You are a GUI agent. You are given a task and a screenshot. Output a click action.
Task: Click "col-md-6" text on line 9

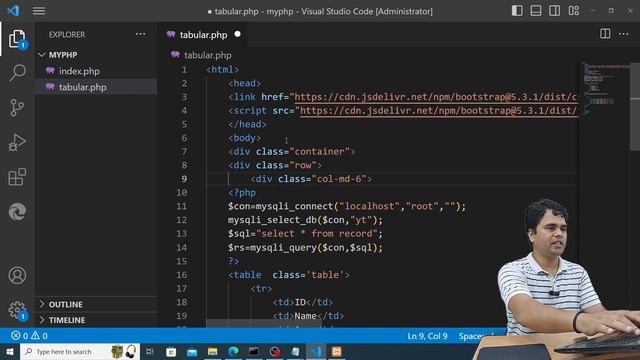click(x=339, y=179)
